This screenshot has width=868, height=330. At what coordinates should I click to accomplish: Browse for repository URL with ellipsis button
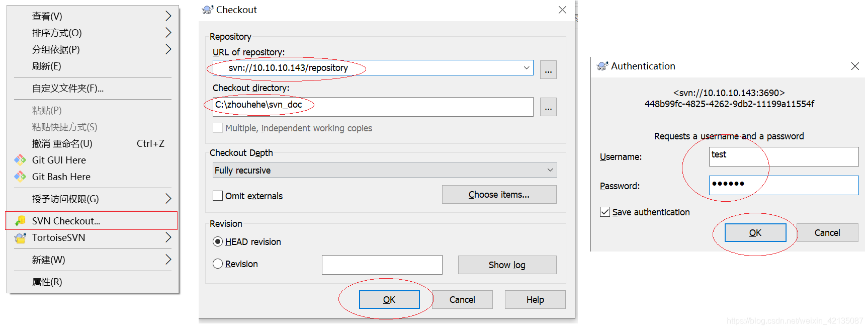point(548,70)
